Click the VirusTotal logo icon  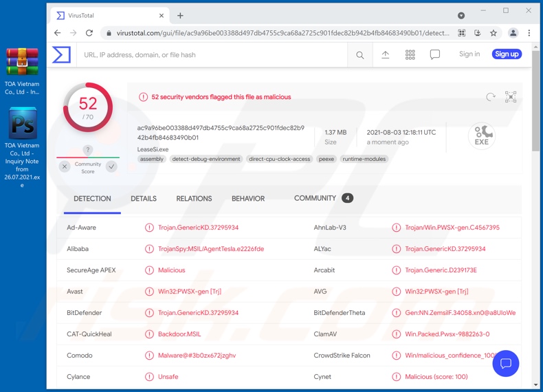point(61,55)
